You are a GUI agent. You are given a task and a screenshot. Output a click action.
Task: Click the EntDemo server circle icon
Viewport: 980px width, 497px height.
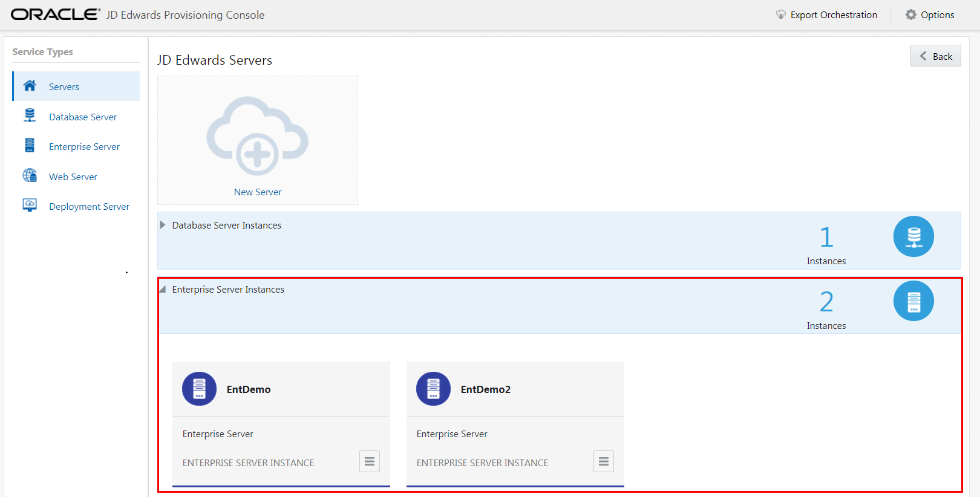coord(199,389)
